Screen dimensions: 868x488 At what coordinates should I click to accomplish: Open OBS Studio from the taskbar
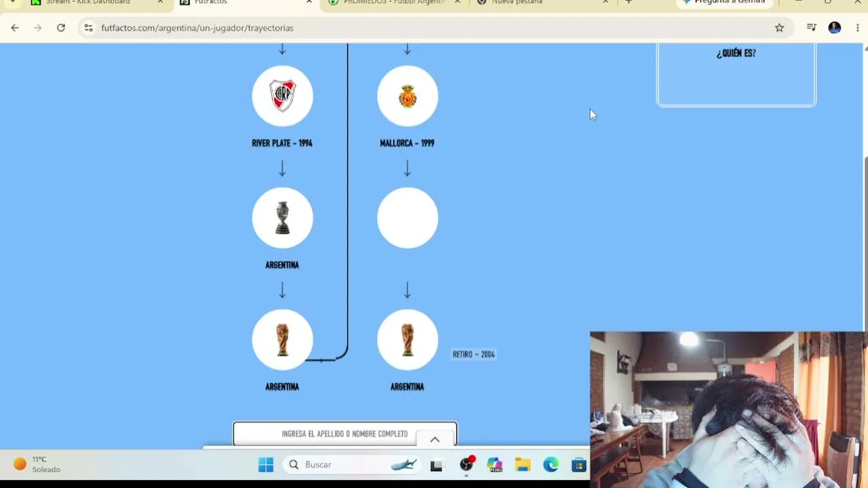(x=467, y=464)
